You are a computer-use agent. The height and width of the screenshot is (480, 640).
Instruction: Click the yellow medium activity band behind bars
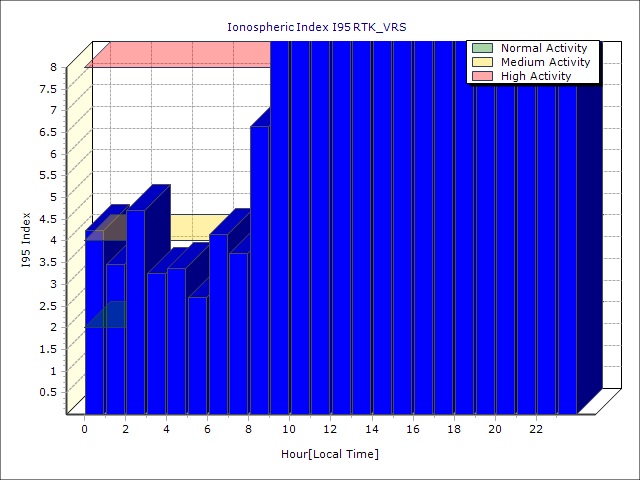pyautogui.click(x=195, y=227)
